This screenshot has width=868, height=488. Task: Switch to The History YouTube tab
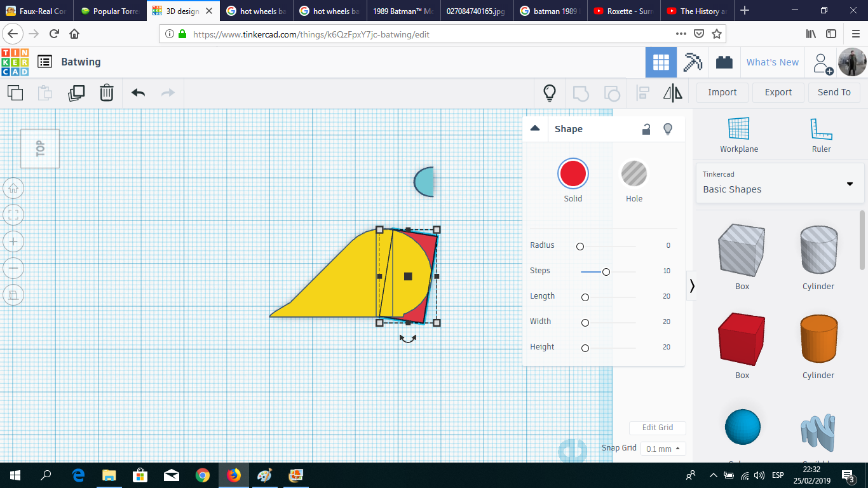[x=696, y=11]
